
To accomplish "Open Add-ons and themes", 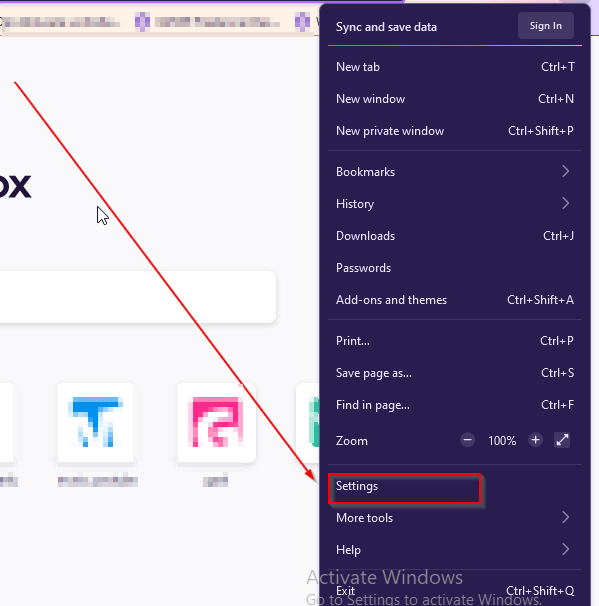I will (455, 300).
